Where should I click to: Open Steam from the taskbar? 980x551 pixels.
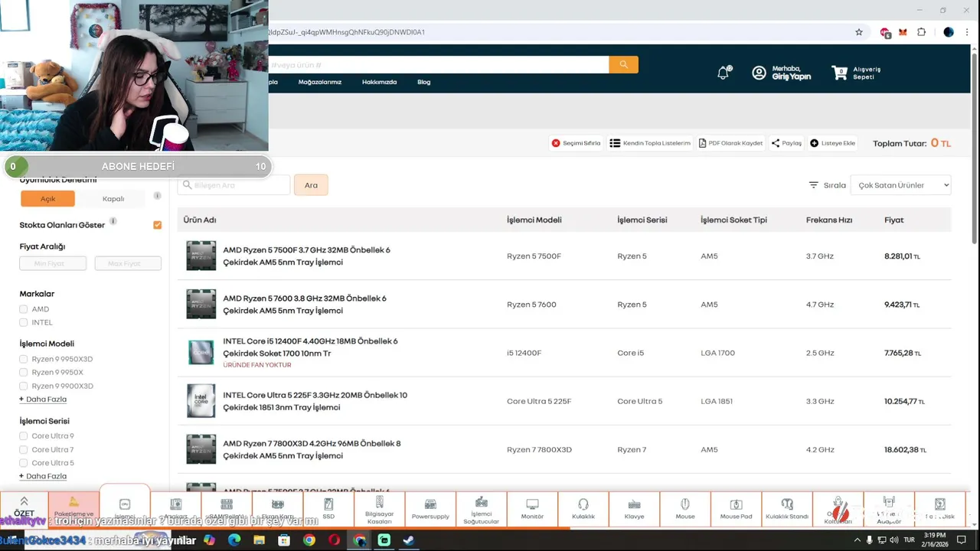pyautogui.click(x=409, y=540)
